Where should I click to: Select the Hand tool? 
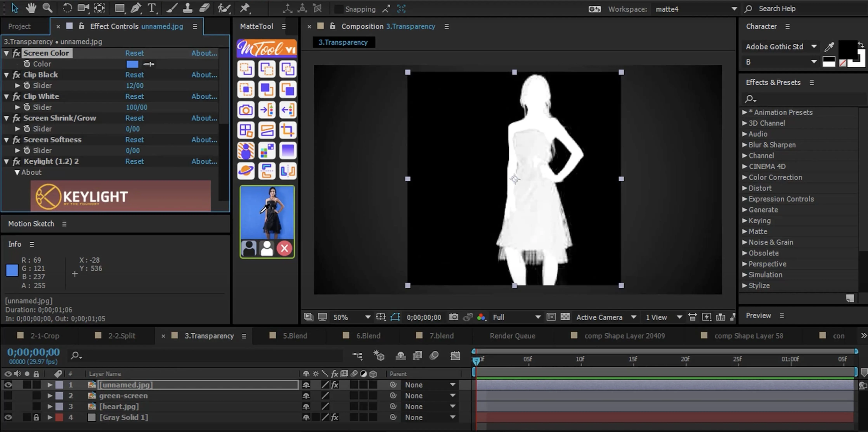[x=31, y=8]
